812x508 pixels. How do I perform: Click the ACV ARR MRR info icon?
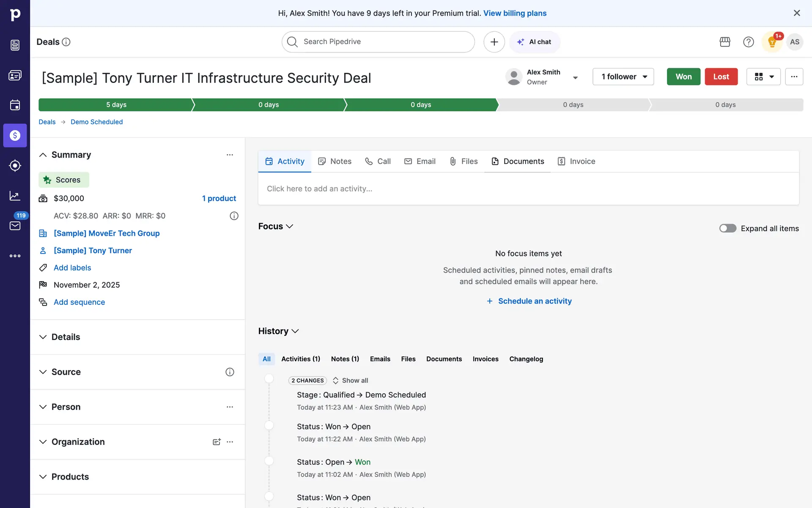click(234, 216)
